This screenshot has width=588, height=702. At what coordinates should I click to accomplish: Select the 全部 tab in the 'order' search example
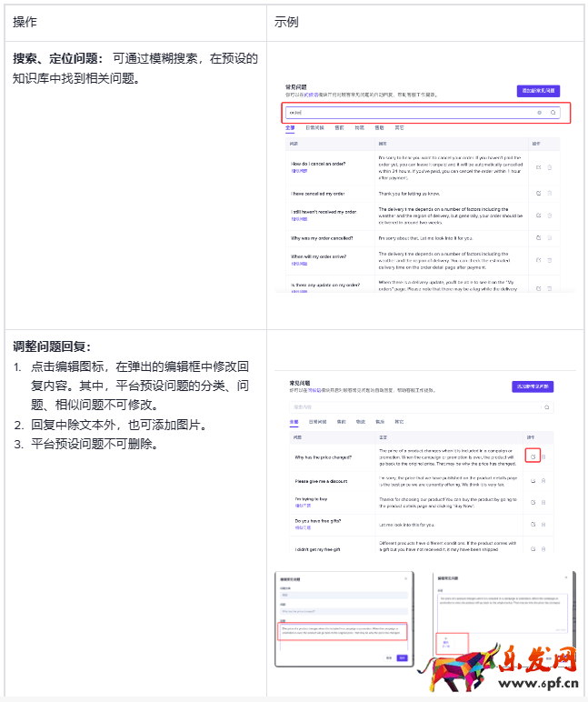coord(290,128)
